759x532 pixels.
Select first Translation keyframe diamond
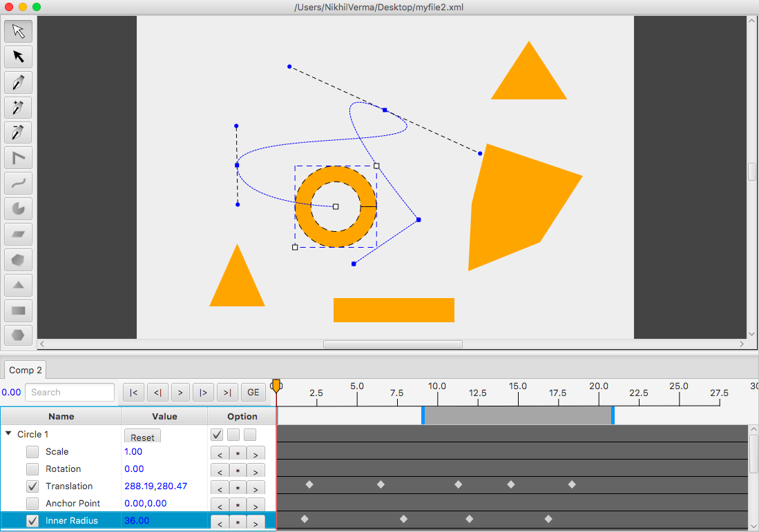coord(309,484)
